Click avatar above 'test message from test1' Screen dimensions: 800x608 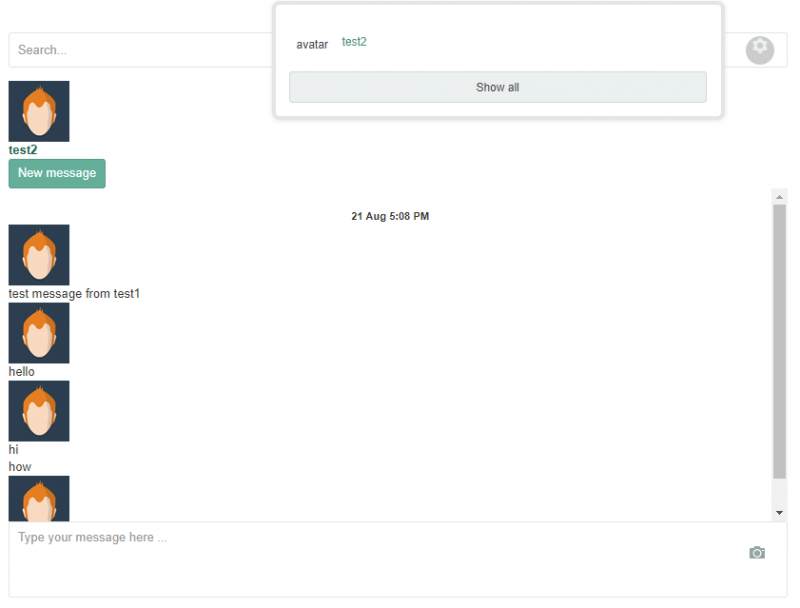pyautogui.click(x=39, y=255)
